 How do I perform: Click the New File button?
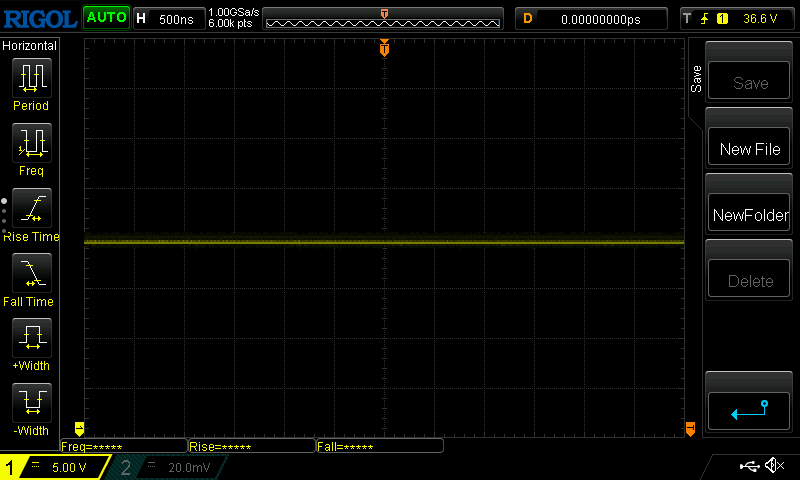pyautogui.click(x=748, y=147)
